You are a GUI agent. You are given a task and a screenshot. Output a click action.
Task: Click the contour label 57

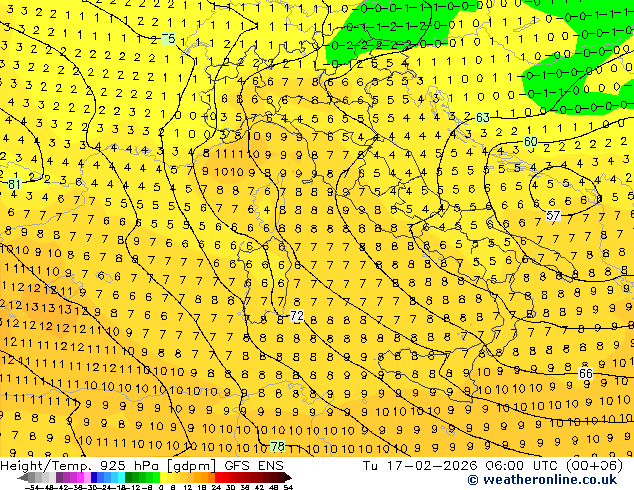click(x=553, y=215)
